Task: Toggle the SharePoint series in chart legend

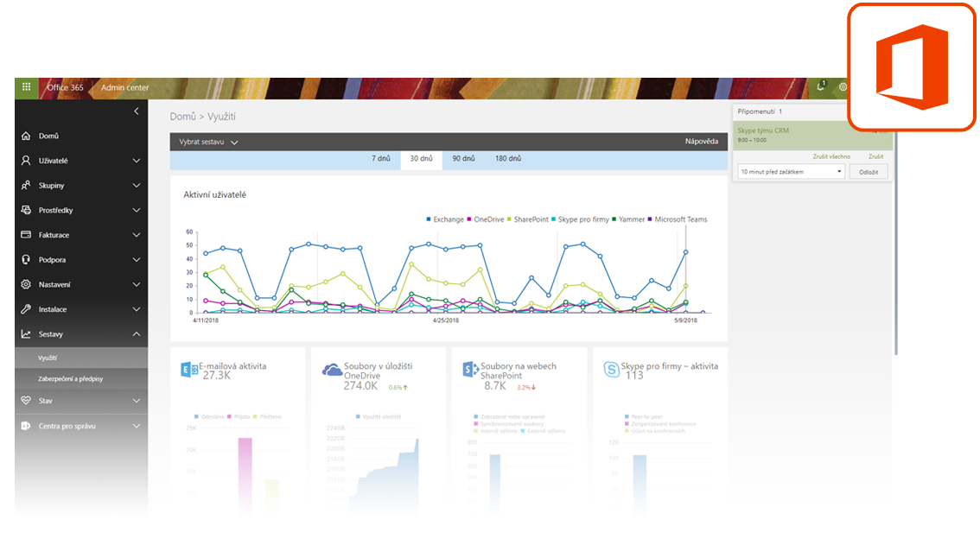Action: pos(528,219)
